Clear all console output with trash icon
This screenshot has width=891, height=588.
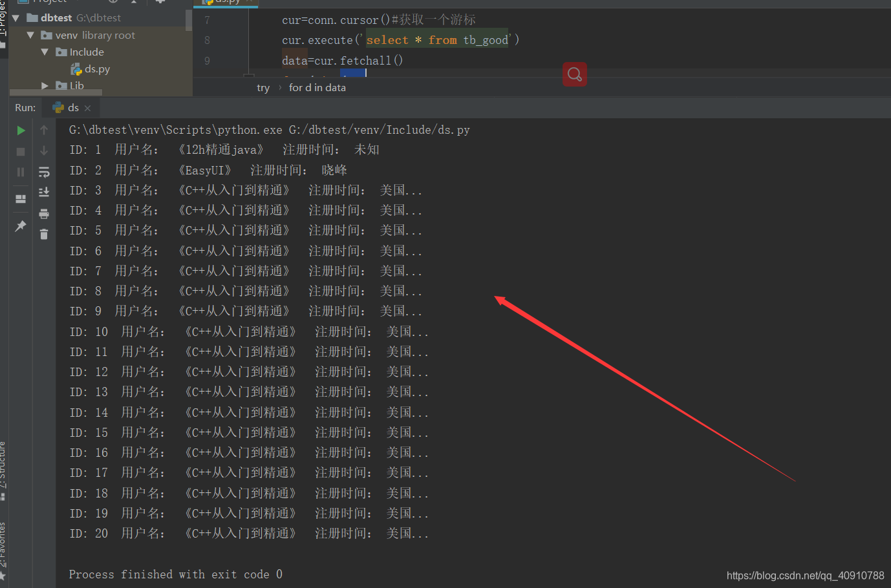point(44,234)
